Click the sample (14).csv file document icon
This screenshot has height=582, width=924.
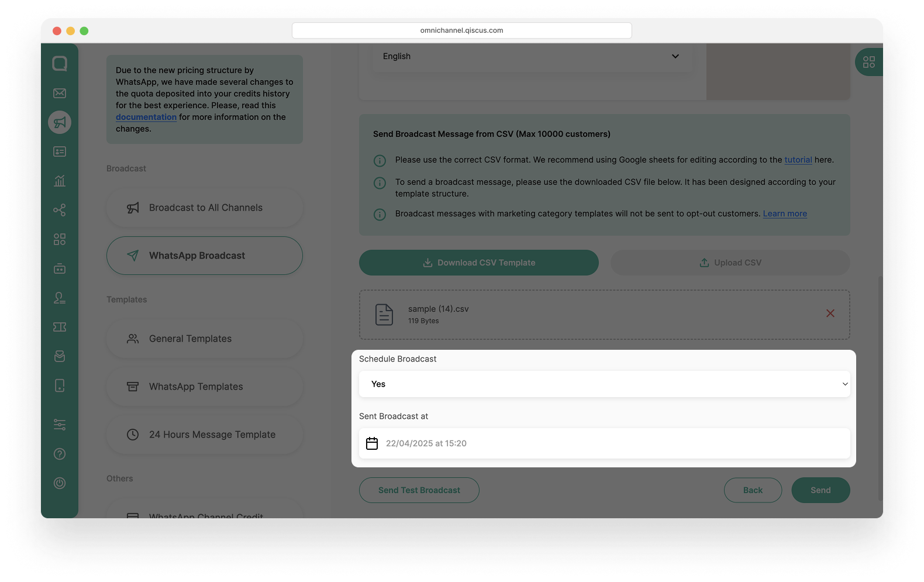coord(384,315)
